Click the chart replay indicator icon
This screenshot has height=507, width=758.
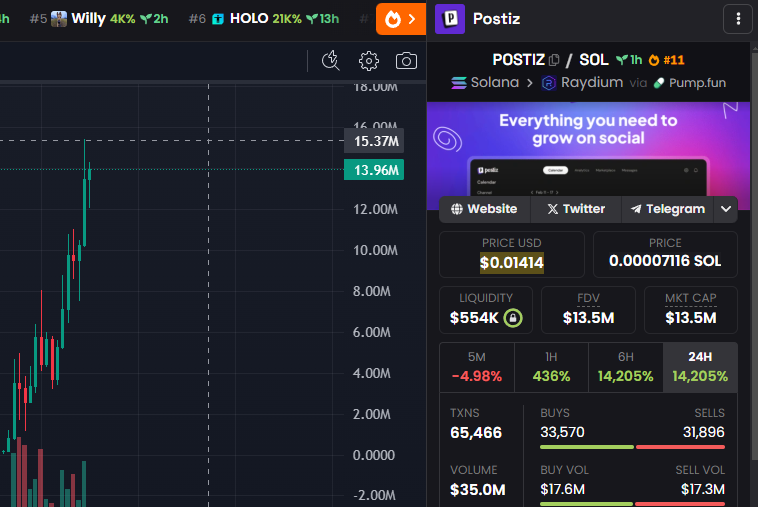[x=331, y=61]
